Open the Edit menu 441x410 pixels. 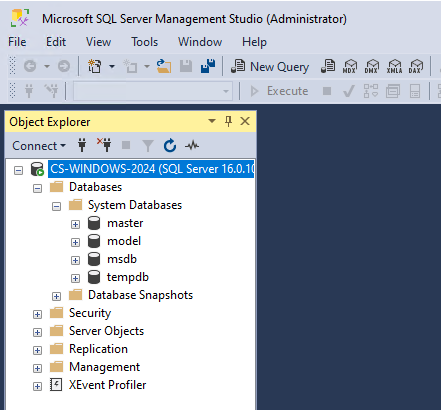click(x=56, y=42)
